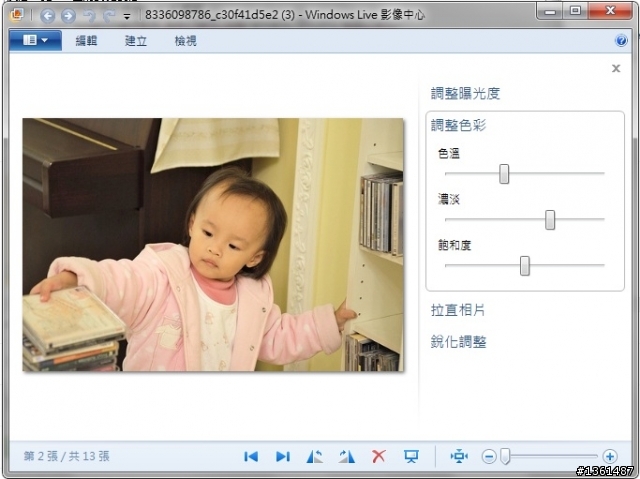Viewport: 640px width, 479px height.
Task: Maximize the 影像中心 window
Action: click(x=576, y=11)
